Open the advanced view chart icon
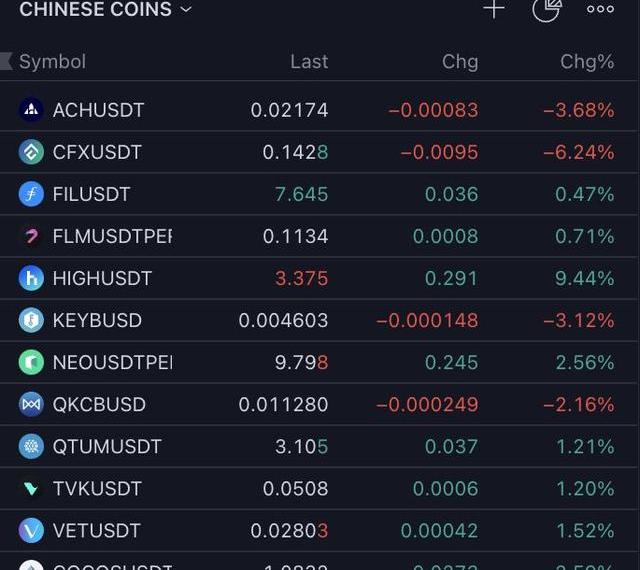 tap(547, 10)
